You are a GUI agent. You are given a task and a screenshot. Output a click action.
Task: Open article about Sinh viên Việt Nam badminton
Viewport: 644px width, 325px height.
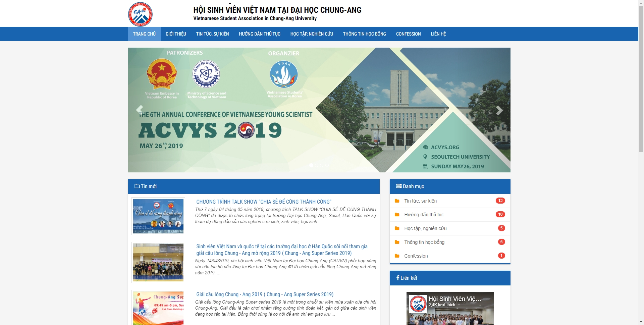282,250
